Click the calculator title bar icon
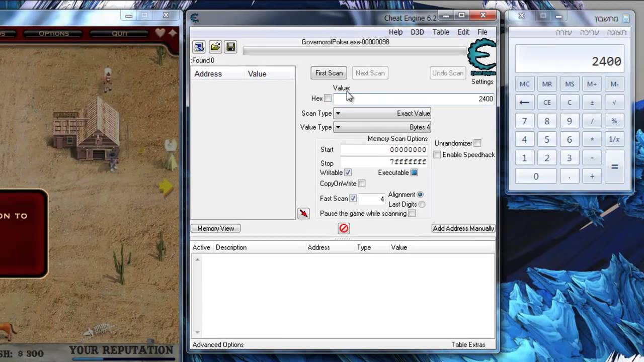The image size is (644, 362). (x=626, y=18)
